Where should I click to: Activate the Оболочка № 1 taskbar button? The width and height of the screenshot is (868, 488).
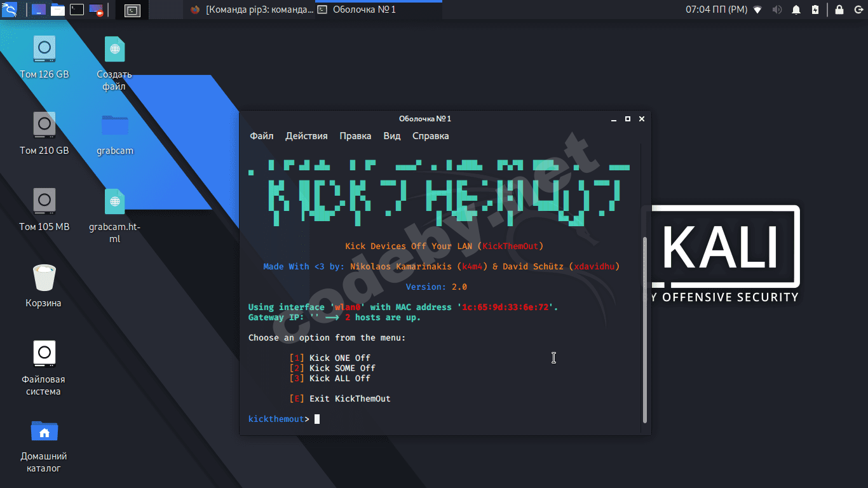pyautogui.click(x=379, y=10)
